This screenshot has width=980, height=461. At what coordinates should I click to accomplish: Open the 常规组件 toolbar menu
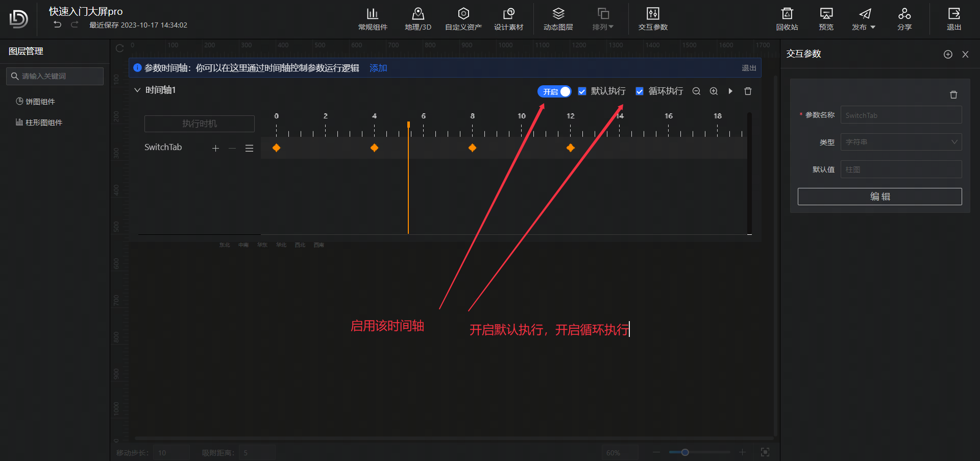coord(373,18)
